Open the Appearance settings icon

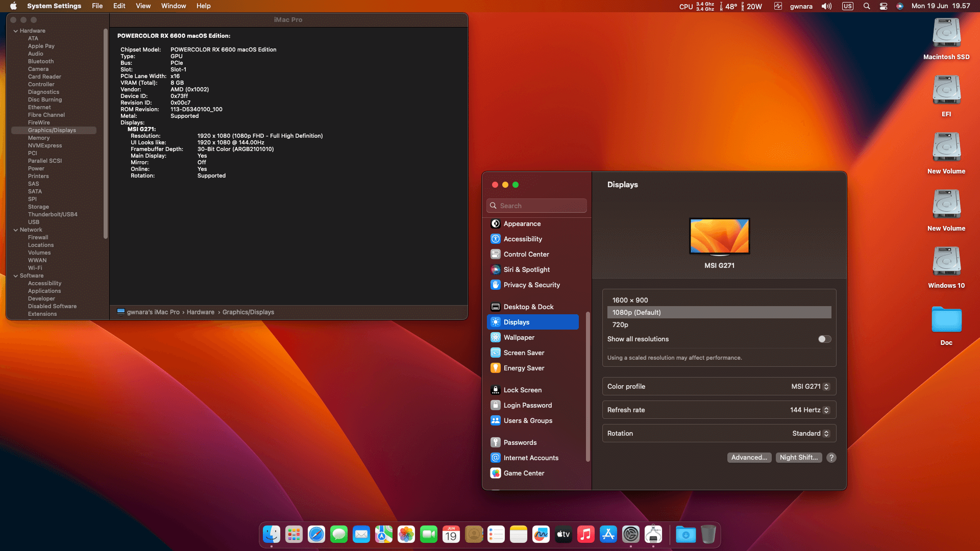495,223
